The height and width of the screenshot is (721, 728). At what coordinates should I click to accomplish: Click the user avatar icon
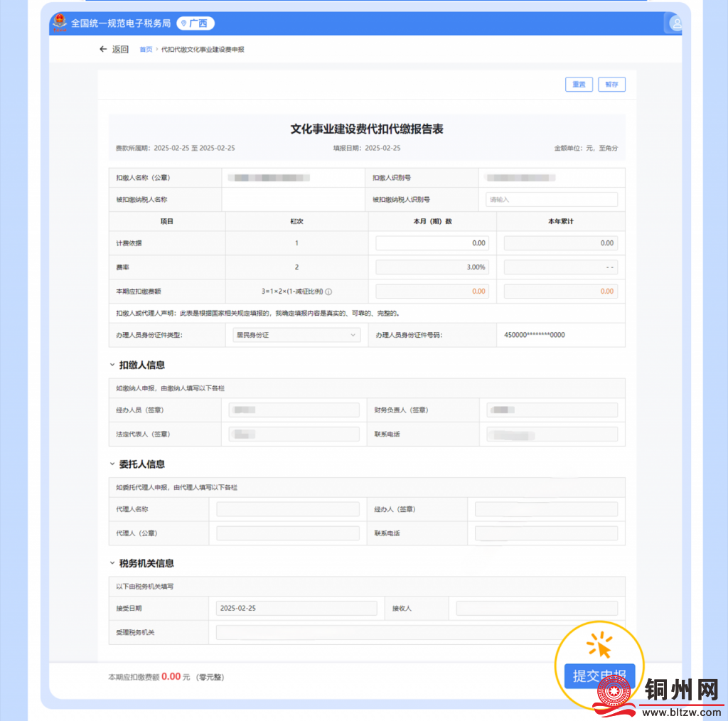675,23
